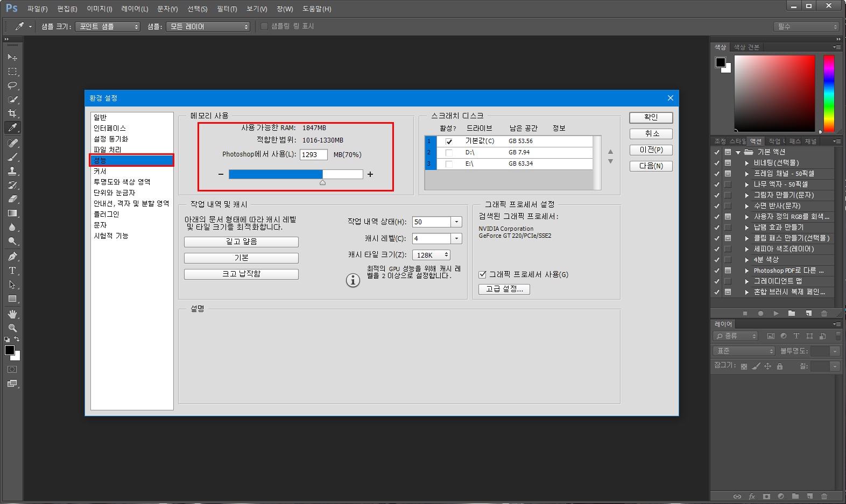The height and width of the screenshot is (504, 846).
Task: Open 이미지(I) menu
Action: [x=100, y=9]
